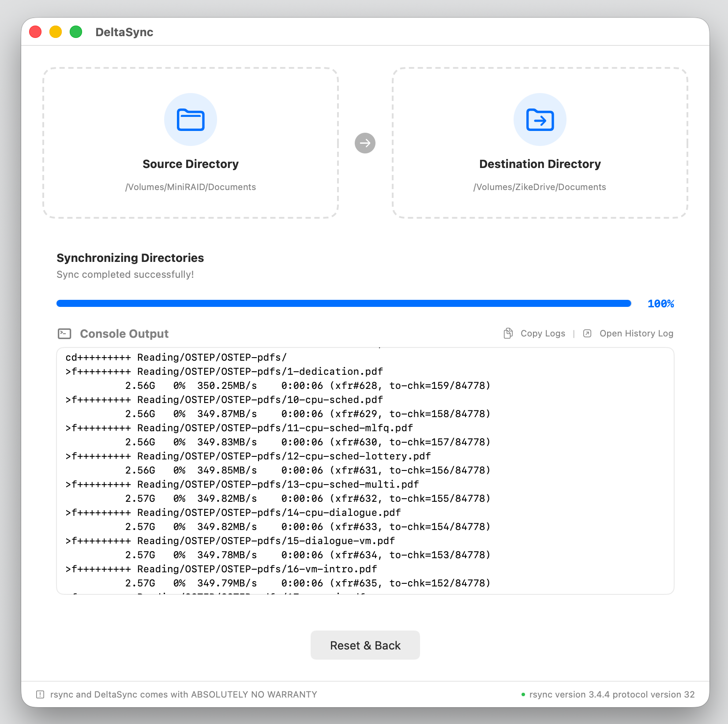This screenshot has height=724, width=728.
Task: Click the gray arrow between directories
Action: coord(365,143)
